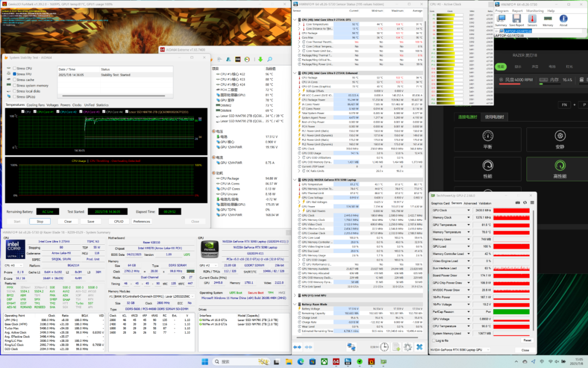This screenshot has width=588, height=368.
Task: Open the GPU Temperature sensor dropdown in GPU-Z
Action: tap(468, 225)
